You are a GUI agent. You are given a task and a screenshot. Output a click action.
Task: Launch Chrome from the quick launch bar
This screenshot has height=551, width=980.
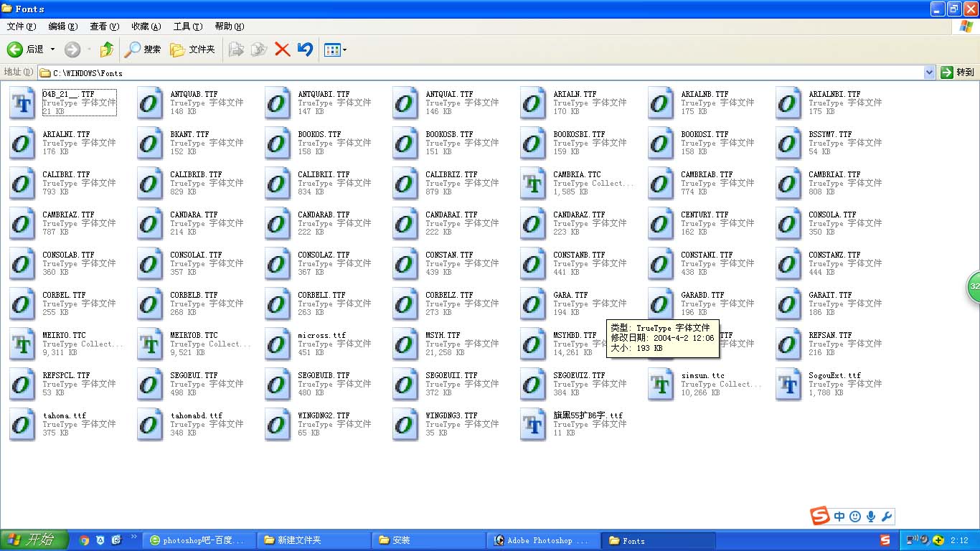click(84, 540)
